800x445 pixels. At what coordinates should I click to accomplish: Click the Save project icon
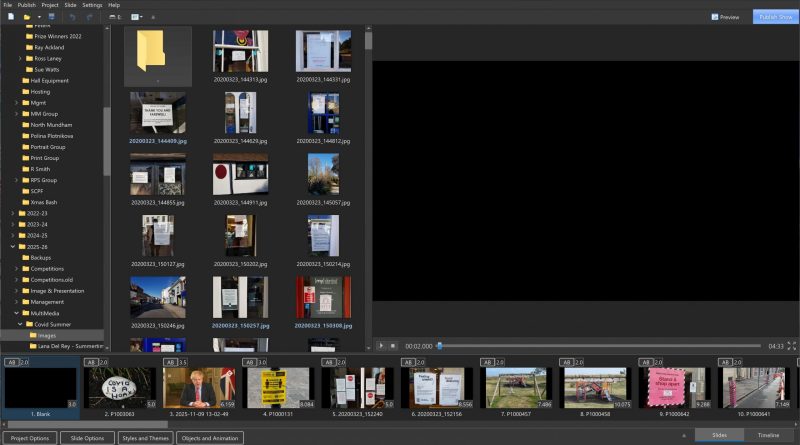pos(51,17)
